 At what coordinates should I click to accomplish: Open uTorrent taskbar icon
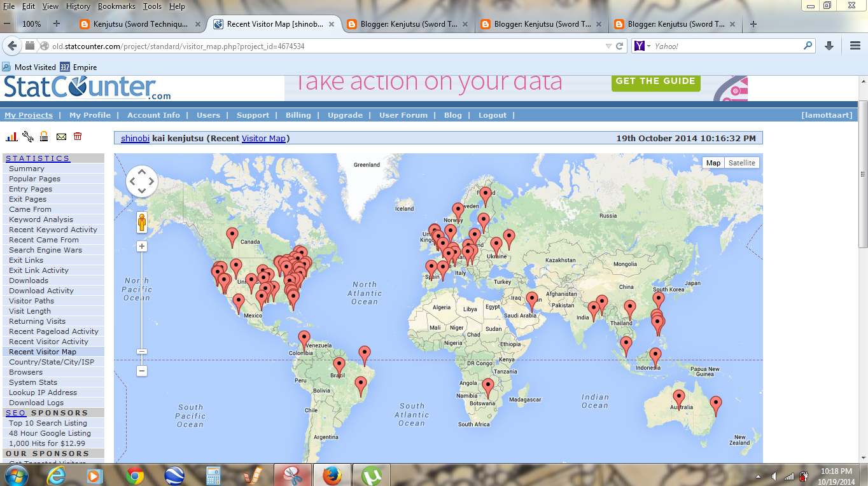(372, 475)
